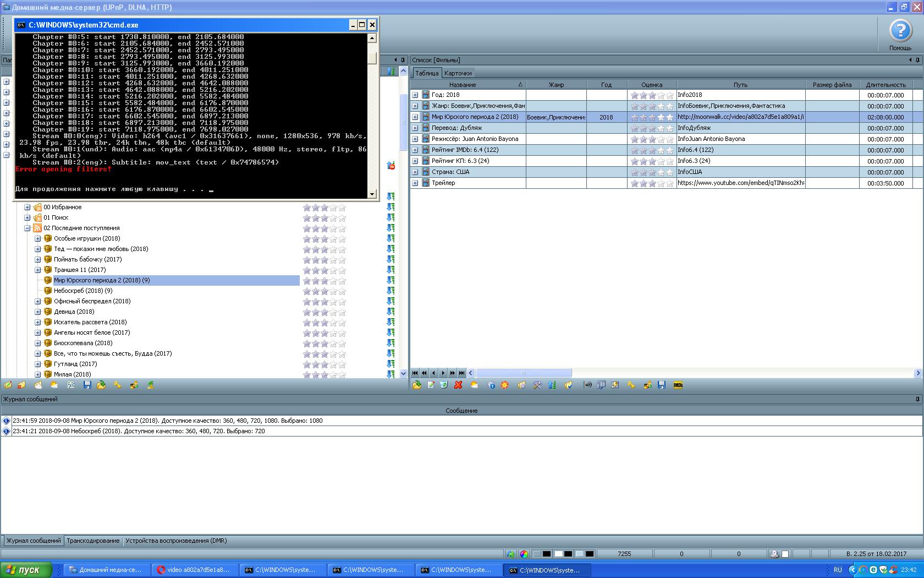Image resolution: width=924 pixels, height=578 pixels.
Task: Select 'Небоскреб (2018) (9)' in the tree
Action: pos(83,291)
